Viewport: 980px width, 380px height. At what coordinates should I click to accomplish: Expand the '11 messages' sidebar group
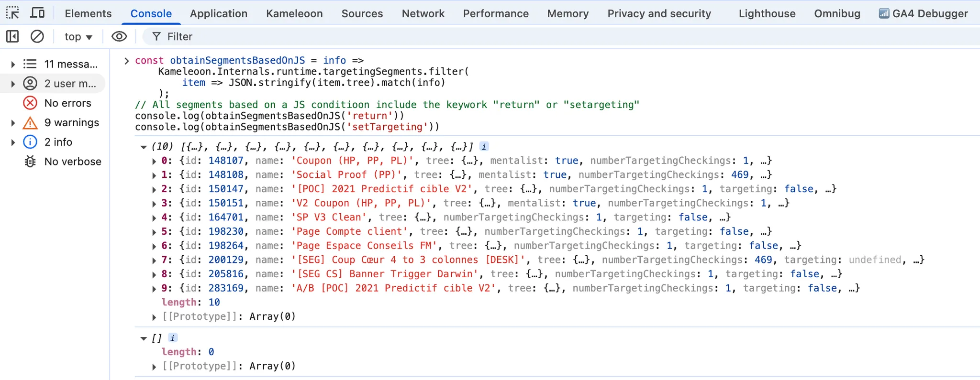coord(13,64)
